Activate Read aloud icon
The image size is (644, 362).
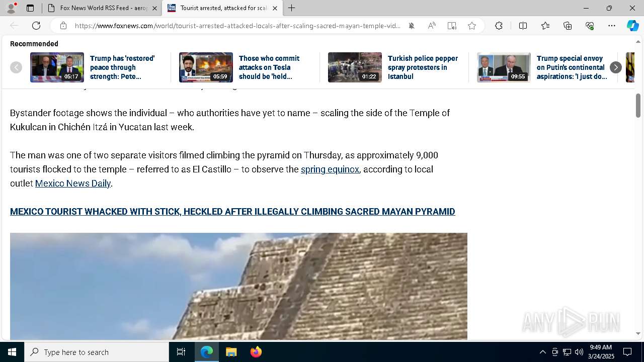[432, 26]
